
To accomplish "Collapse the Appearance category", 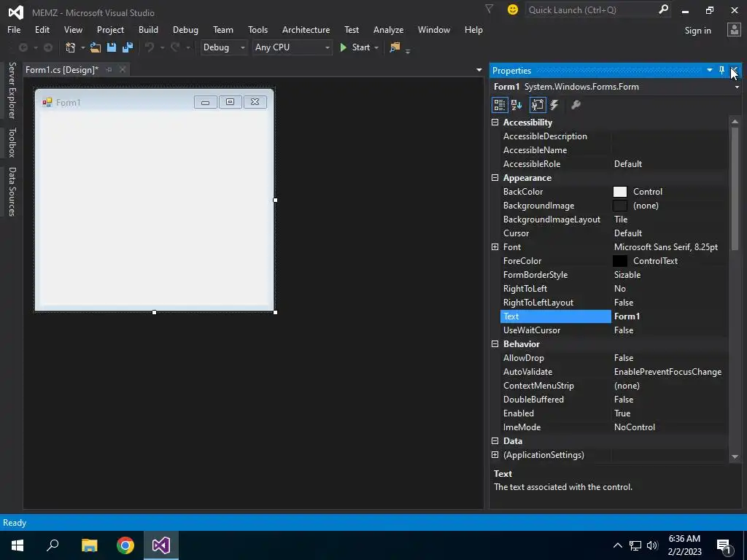I will point(495,178).
